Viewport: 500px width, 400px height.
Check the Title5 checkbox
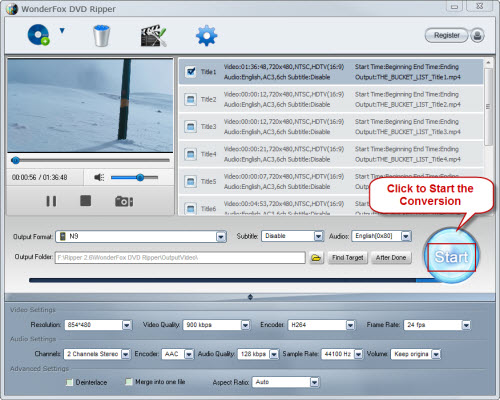tap(190, 181)
